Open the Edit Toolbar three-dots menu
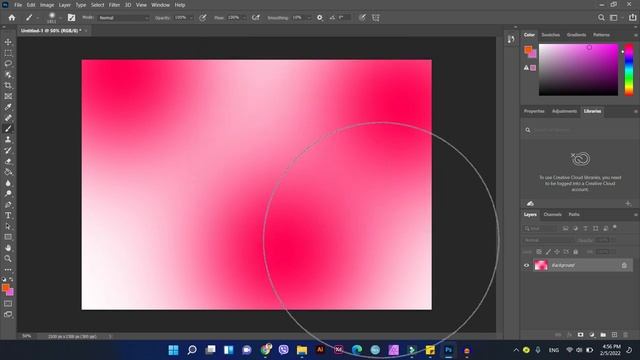This screenshot has height=360, width=640. coord(8,270)
